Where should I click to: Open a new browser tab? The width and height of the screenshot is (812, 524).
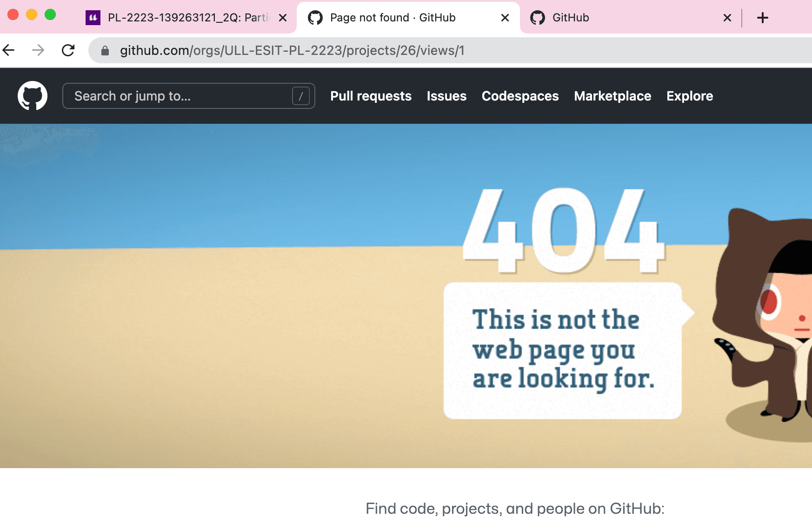tap(762, 18)
